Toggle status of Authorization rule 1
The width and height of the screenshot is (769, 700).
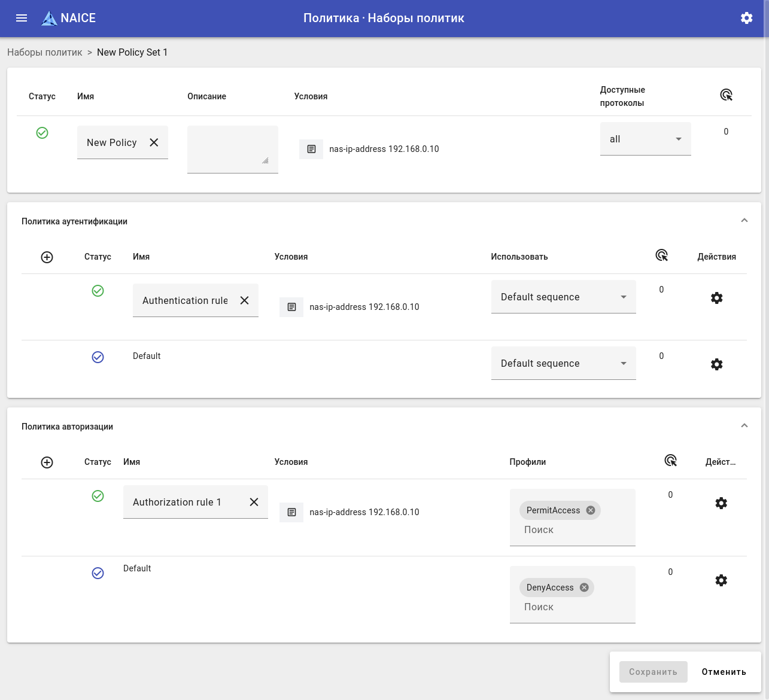pos(98,496)
